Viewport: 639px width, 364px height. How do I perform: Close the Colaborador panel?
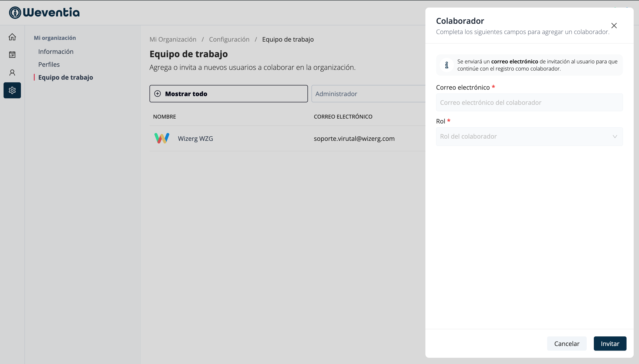tap(614, 26)
